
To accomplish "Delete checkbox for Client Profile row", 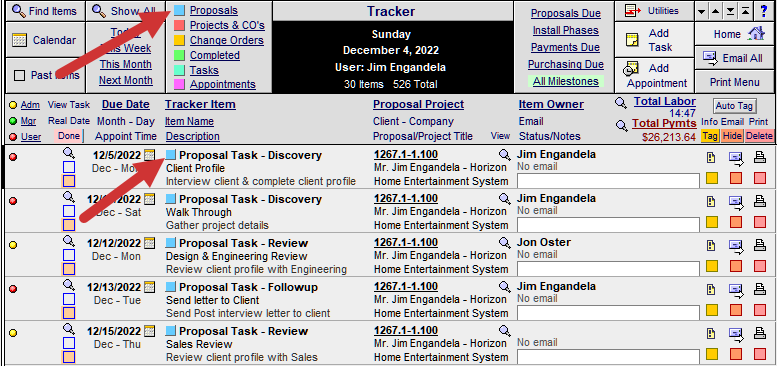I will (760, 177).
